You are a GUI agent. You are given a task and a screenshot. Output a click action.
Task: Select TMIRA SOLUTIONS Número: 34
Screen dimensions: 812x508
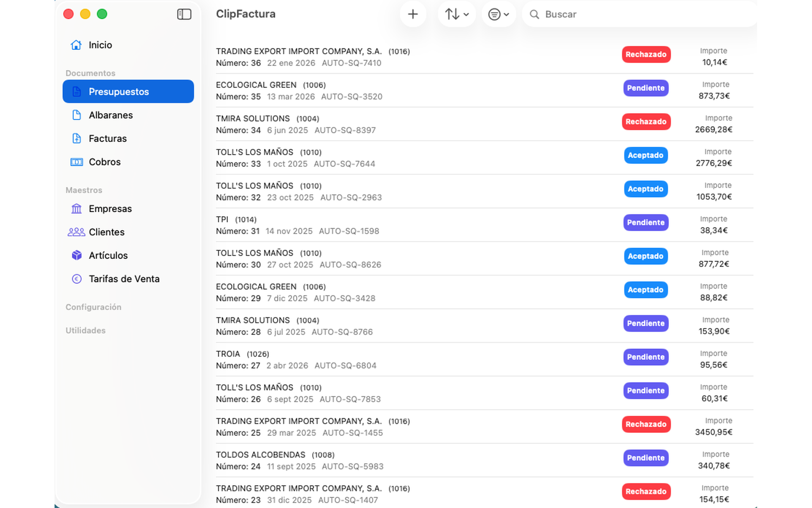pyautogui.click(x=485, y=124)
